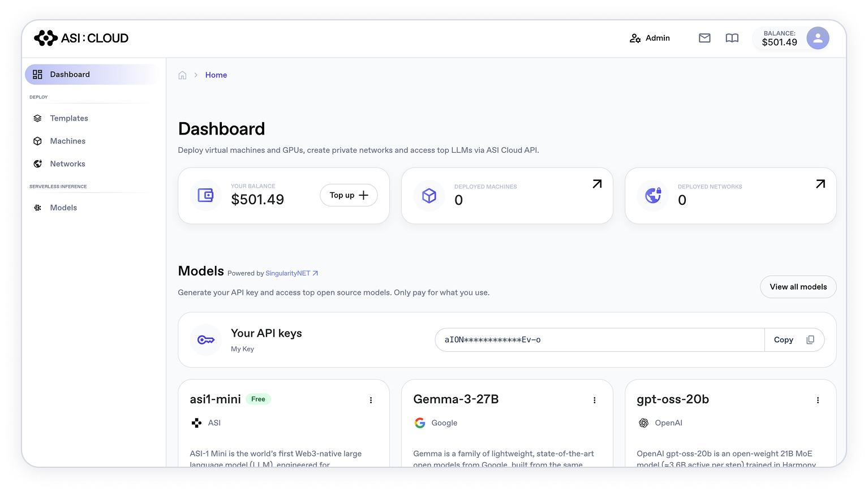Open Deployed Networks arrow icon
Screen dimensions: 868x491
pyautogui.click(x=820, y=184)
